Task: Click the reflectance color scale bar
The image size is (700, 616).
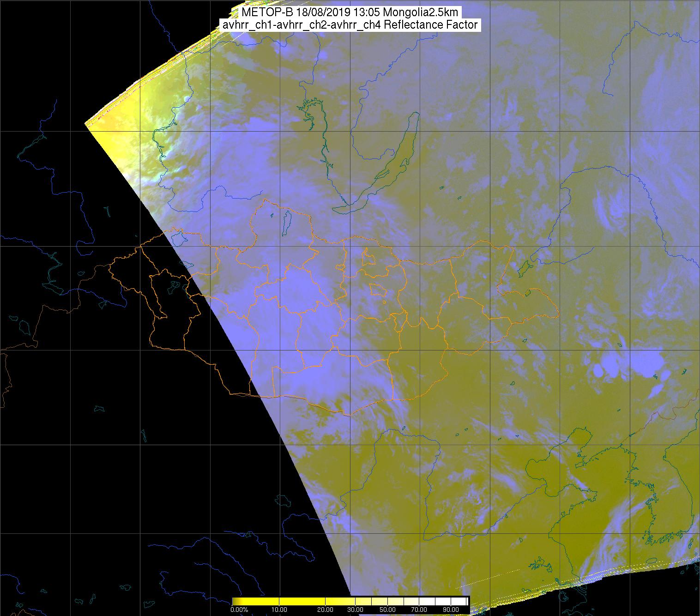Action: (x=351, y=601)
